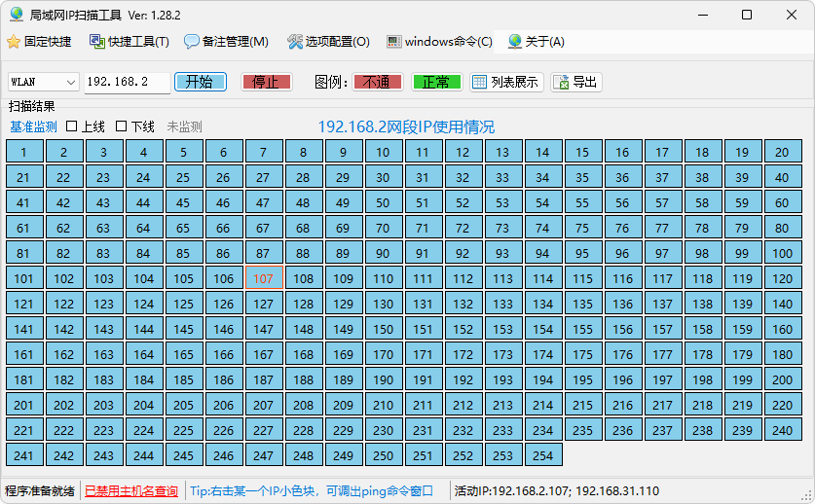Tick the 下线 monitoring checkbox

pos(122,126)
